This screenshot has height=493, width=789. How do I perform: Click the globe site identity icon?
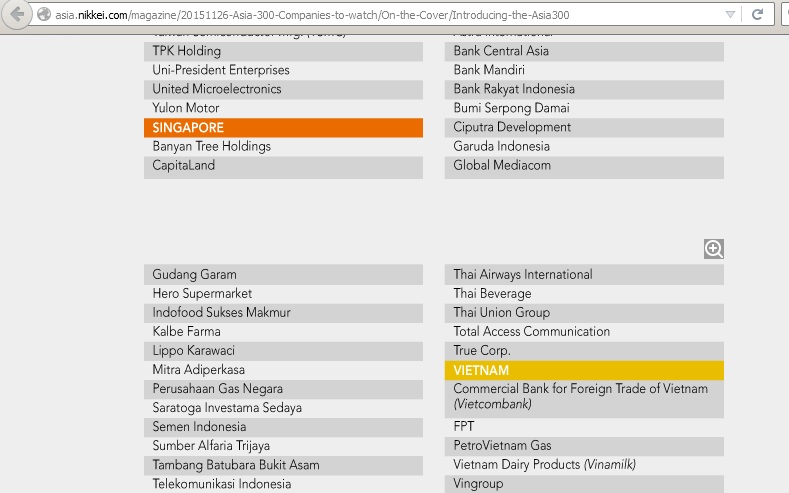click(x=43, y=15)
